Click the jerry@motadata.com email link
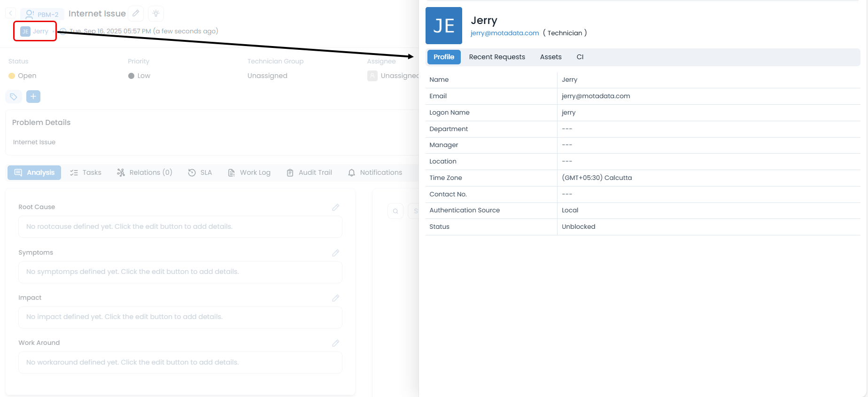Viewport: 868px width, 397px height. point(504,33)
